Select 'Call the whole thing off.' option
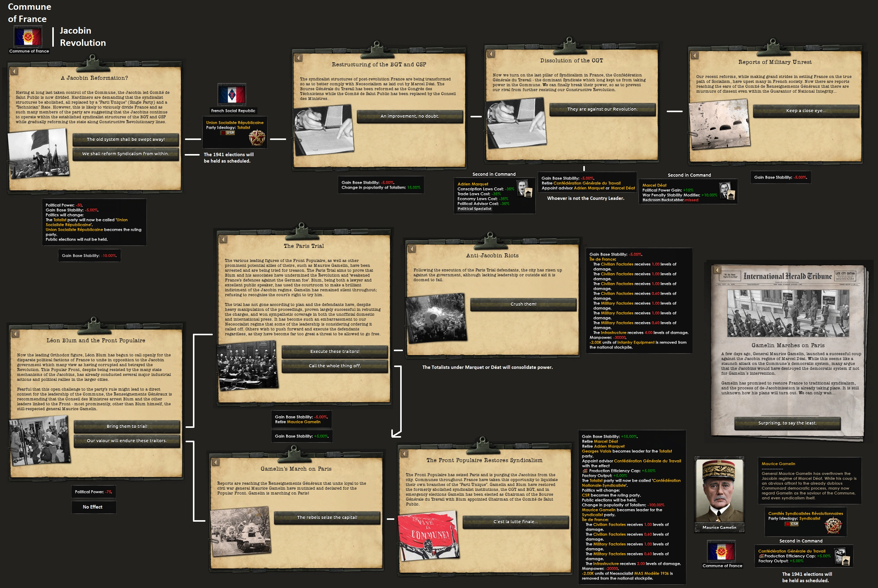The width and height of the screenshot is (878, 588). tap(334, 366)
